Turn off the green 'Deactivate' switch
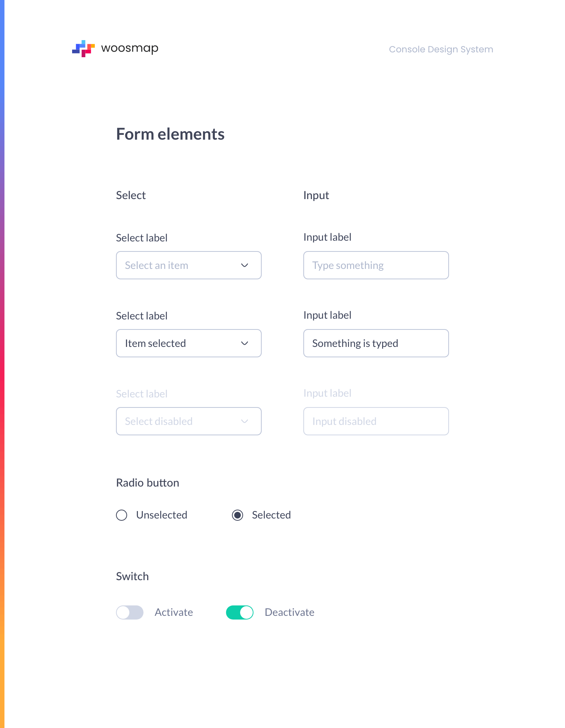The width and height of the screenshot is (565, 728). point(239,612)
